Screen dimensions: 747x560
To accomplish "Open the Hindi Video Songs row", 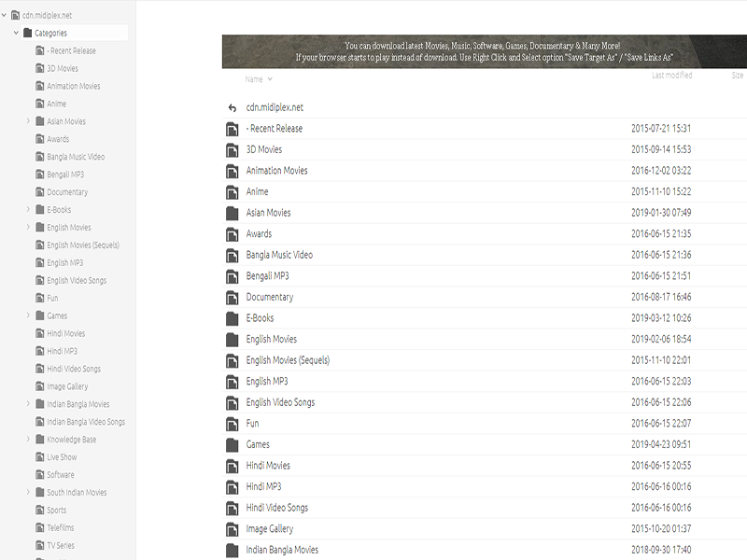I will point(276,508).
